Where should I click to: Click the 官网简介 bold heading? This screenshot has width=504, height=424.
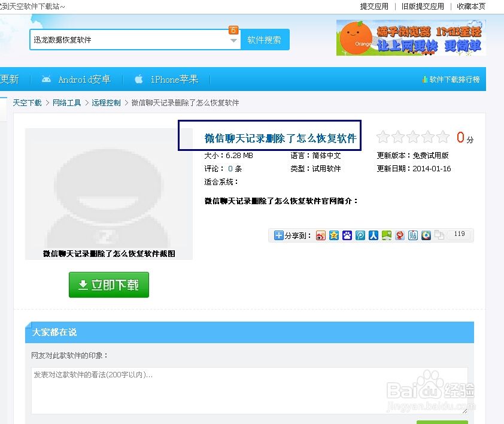(x=281, y=201)
